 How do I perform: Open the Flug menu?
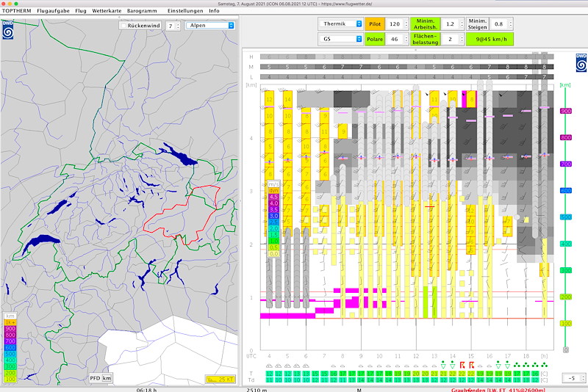pos(81,11)
